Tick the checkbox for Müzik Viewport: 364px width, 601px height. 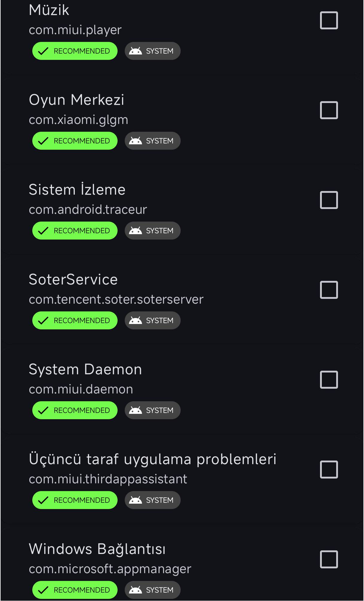(x=329, y=20)
